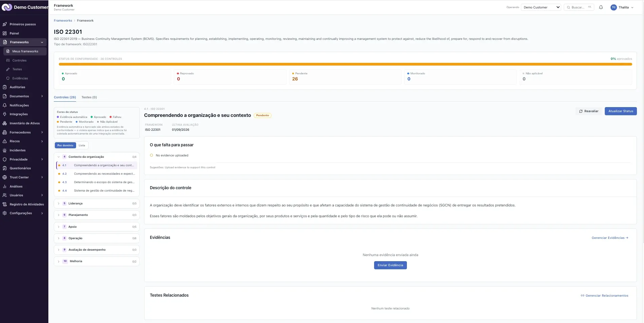Click the Integrações plug icon
The image size is (644, 323).
click(5, 114)
